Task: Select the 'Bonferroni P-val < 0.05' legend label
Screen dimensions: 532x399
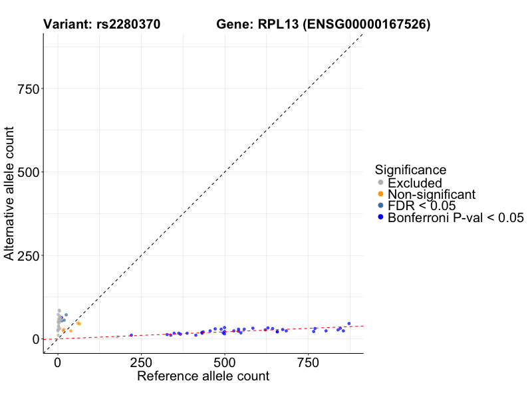Action: pos(456,217)
